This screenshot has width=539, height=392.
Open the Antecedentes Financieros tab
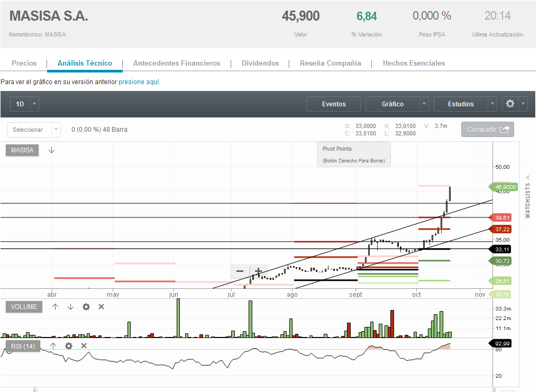[x=177, y=63]
